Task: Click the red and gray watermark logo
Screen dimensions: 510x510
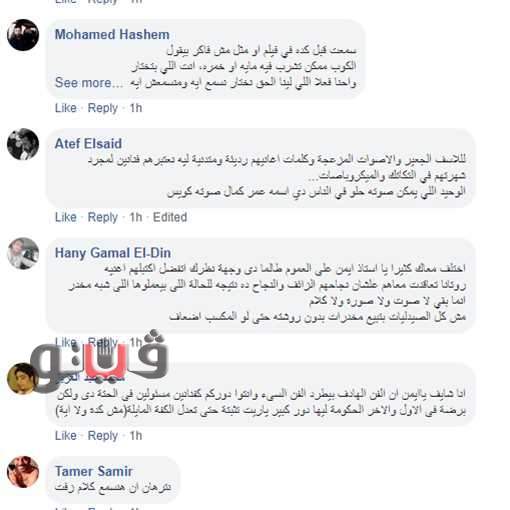Action: 98,360
